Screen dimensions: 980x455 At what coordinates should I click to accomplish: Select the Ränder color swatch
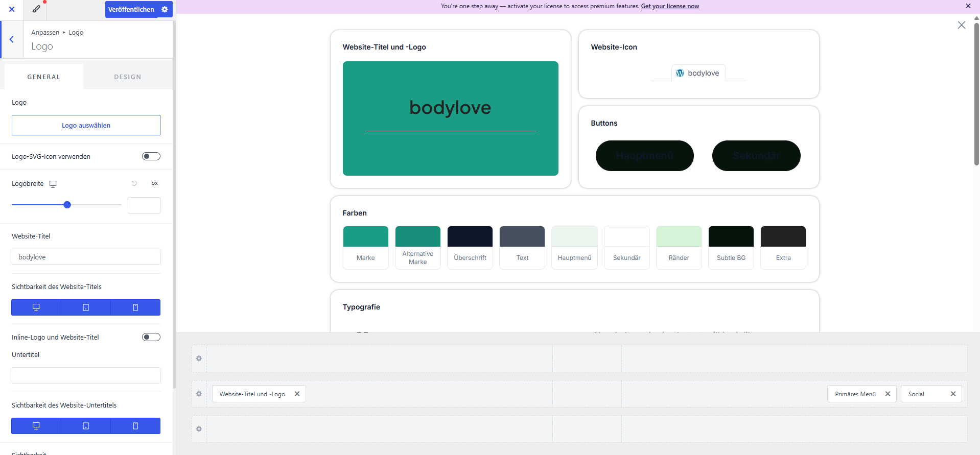point(679,247)
